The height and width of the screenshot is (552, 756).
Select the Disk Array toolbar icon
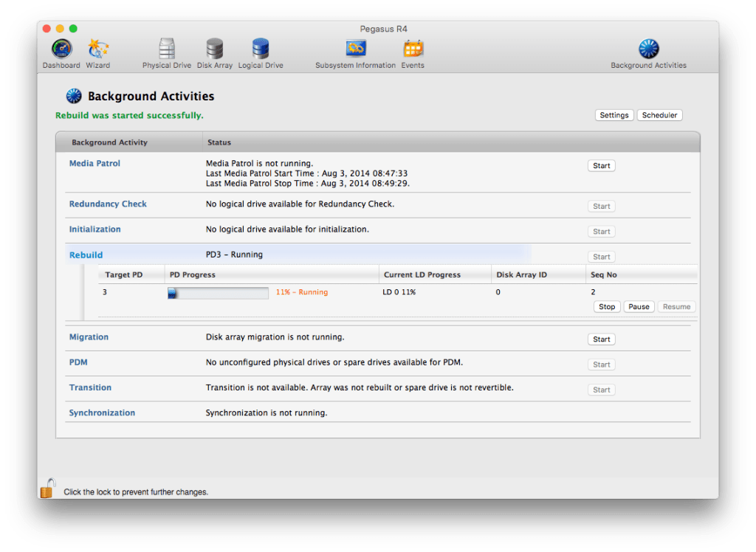[x=215, y=50]
